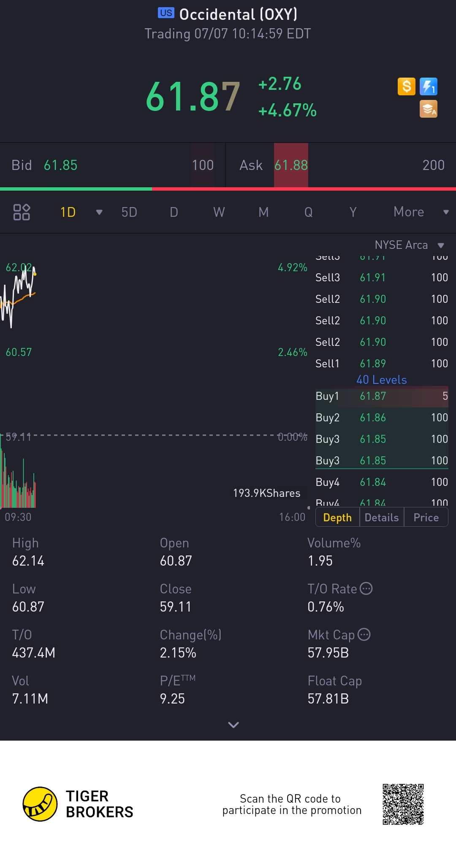The width and height of the screenshot is (456, 868).
Task: Expand more stock details chevron
Action: point(233,725)
